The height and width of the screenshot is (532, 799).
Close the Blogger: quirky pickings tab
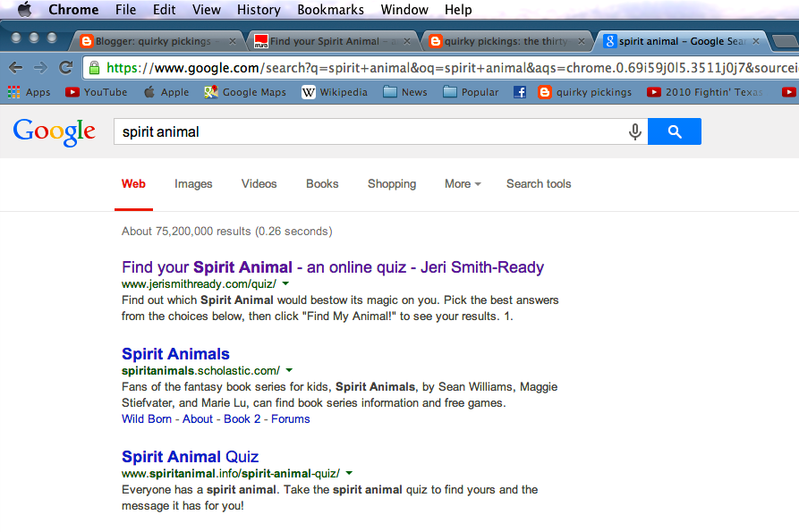coord(233,41)
